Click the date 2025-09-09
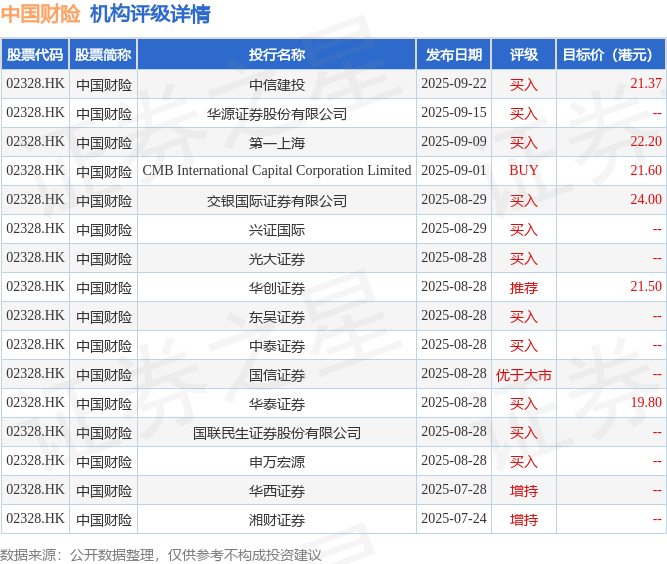The image size is (667, 564). point(454,141)
